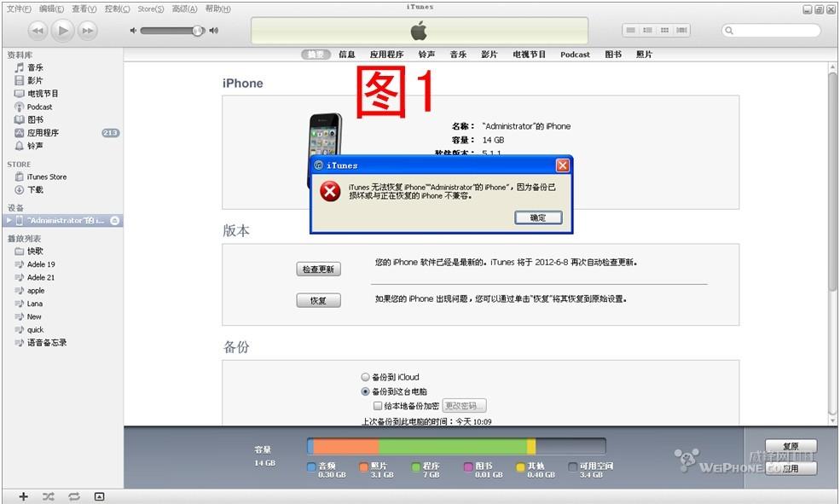840x504 pixels.
Task: Switch to Cover Flow view icon
Action: pos(681,31)
